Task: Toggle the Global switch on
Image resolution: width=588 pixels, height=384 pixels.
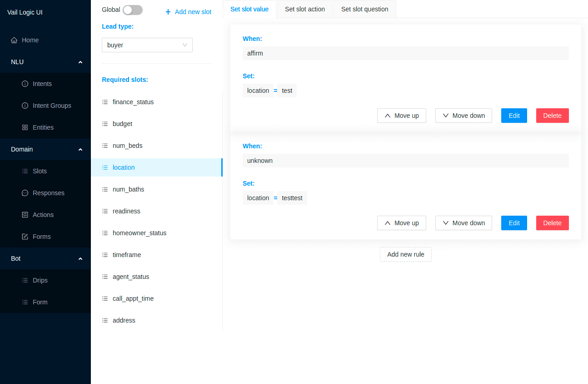Action: pos(133,10)
